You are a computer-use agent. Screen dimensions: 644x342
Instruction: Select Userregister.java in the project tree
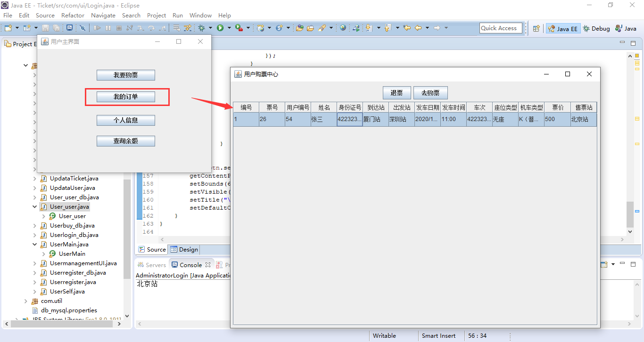click(73, 282)
